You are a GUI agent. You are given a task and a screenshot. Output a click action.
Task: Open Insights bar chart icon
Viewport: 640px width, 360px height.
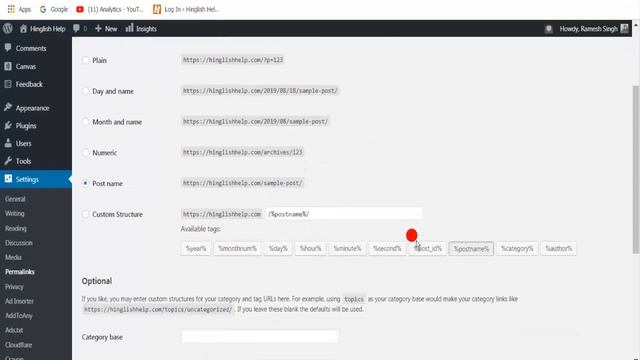click(x=129, y=28)
